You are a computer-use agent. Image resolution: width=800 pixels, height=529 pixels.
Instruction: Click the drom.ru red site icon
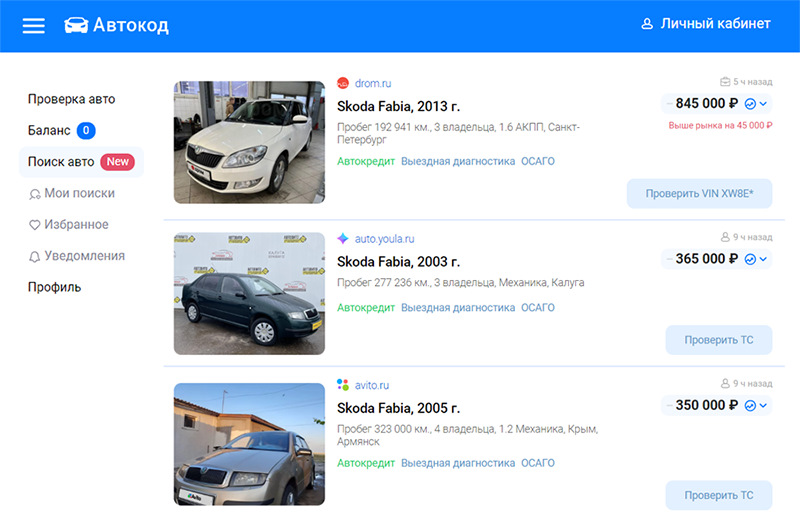pos(343,83)
